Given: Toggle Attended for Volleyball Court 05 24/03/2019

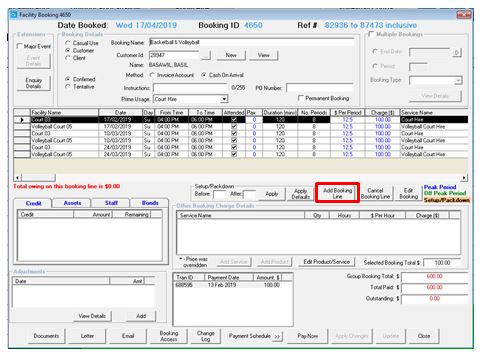Looking at the screenshot, I should (234, 154).
